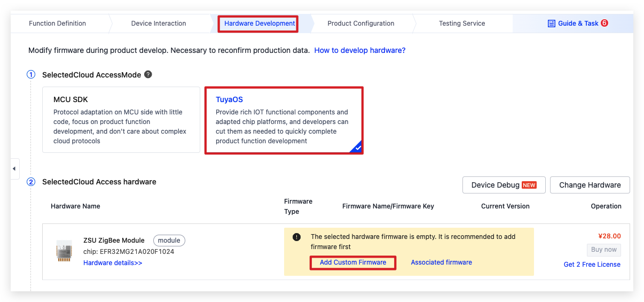Open the Function Definition step tab
The height and width of the screenshot is (302, 644).
pyautogui.click(x=57, y=24)
